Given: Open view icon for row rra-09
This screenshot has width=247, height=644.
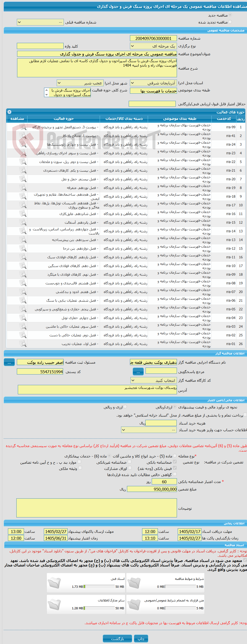Looking at the screenshot, I should click(x=23, y=274).
